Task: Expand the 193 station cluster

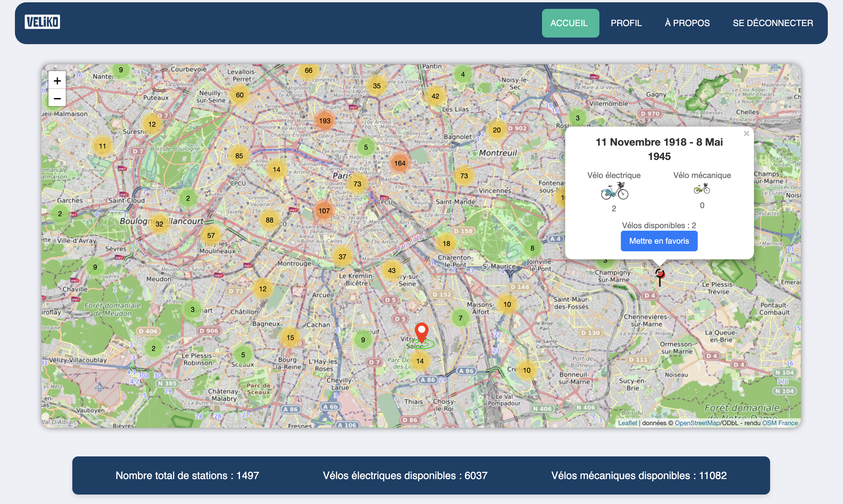Action: tap(324, 121)
